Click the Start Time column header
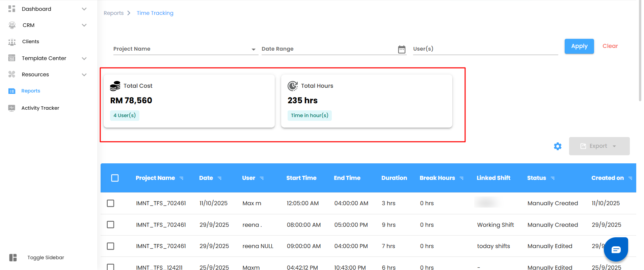The width and height of the screenshot is (644, 270). [301, 178]
